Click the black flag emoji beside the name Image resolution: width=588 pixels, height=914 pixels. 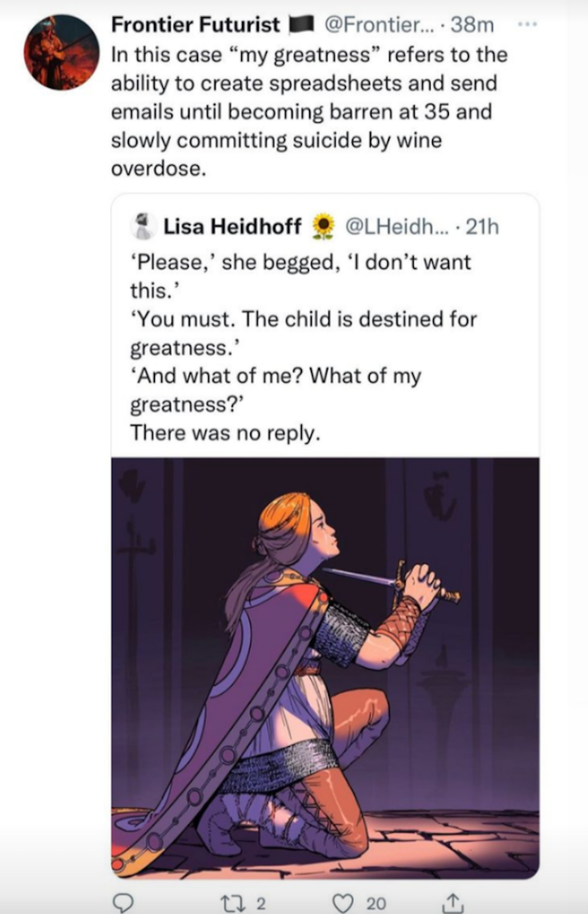point(301,25)
